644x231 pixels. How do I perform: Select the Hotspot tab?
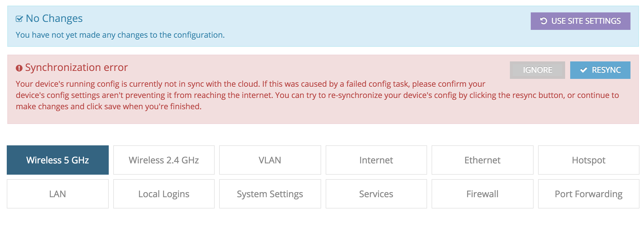pos(589,160)
